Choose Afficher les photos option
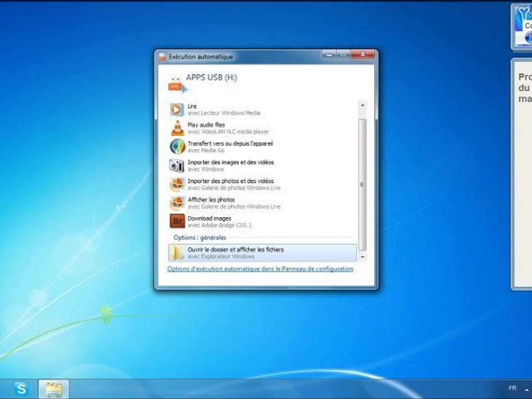The image size is (532, 399). click(x=262, y=203)
